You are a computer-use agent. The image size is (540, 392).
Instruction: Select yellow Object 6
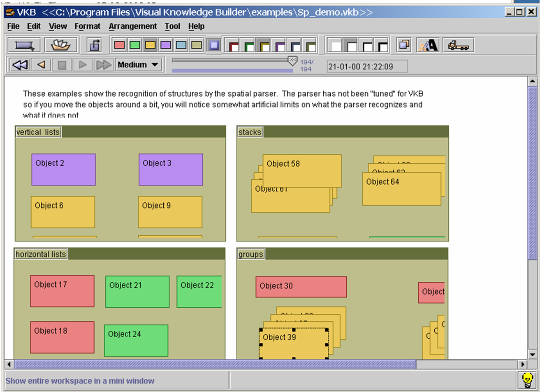click(x=63, y=212)
